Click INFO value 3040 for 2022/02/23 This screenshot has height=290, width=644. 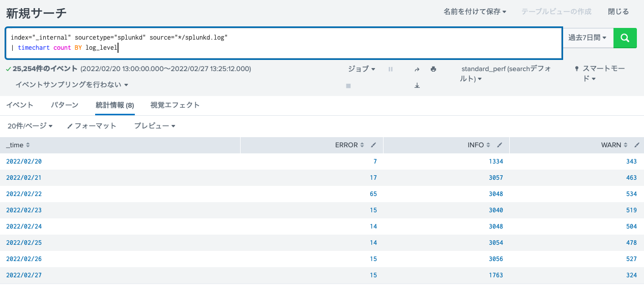pyautogui.click(x=496, y=210)
